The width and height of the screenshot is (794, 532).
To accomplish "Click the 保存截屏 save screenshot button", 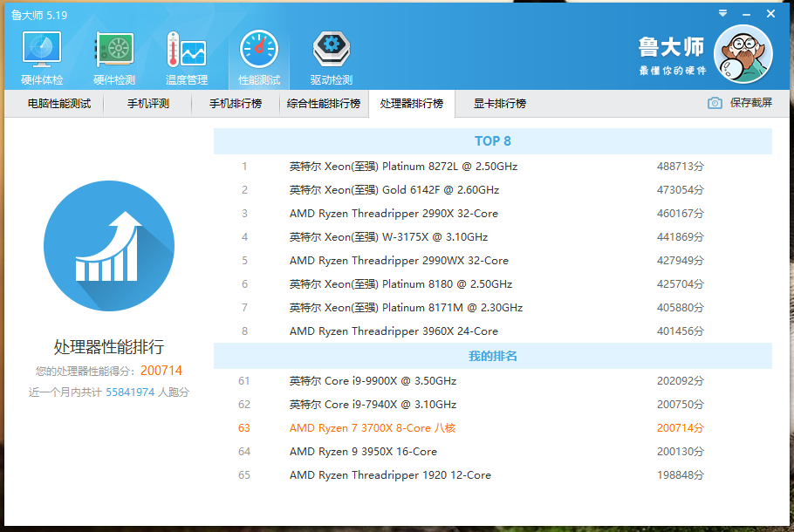I will (x=740, y=103).
